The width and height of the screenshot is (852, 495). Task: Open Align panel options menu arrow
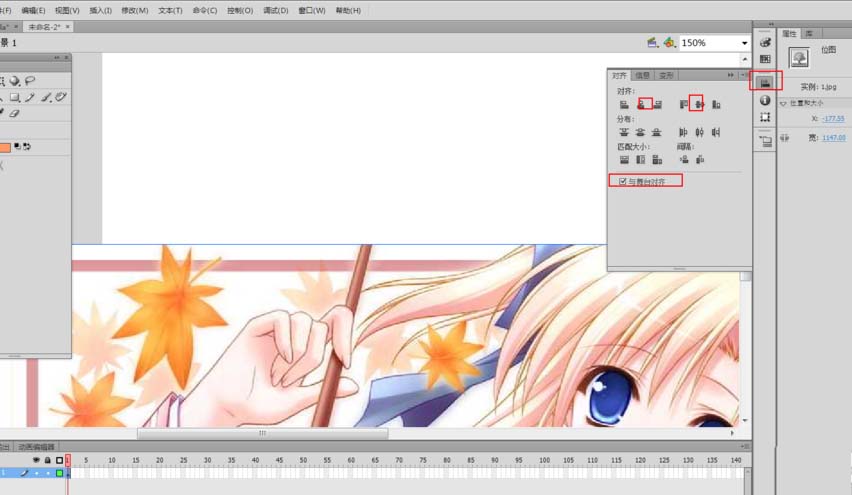pos(743,75)
